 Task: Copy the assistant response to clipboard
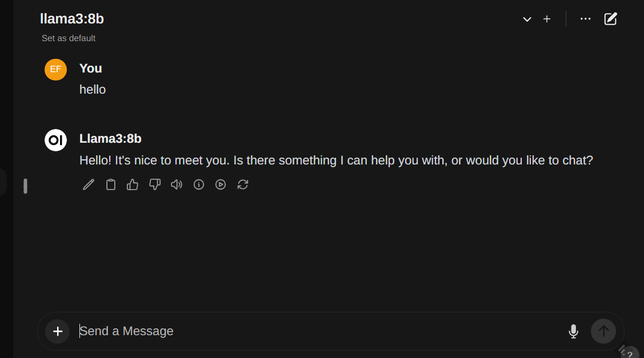click(x=111, y=184)
